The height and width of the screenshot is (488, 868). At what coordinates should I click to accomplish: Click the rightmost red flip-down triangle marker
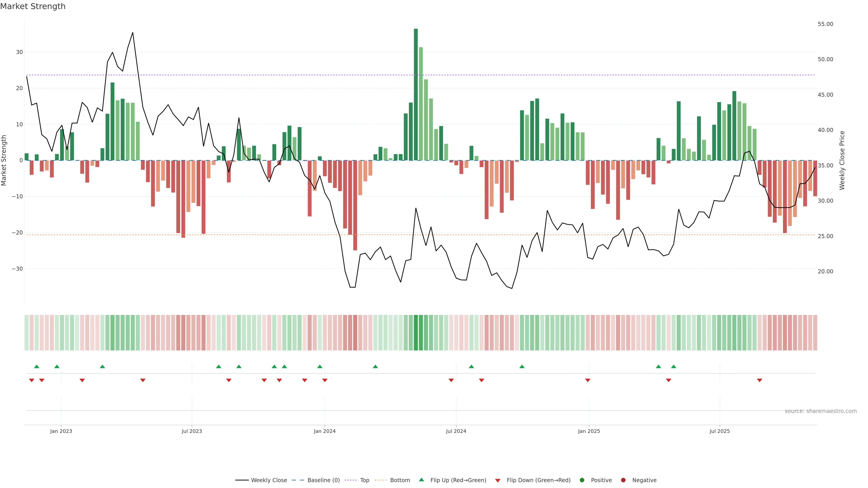pyautogui.click(x=759, y=380)
